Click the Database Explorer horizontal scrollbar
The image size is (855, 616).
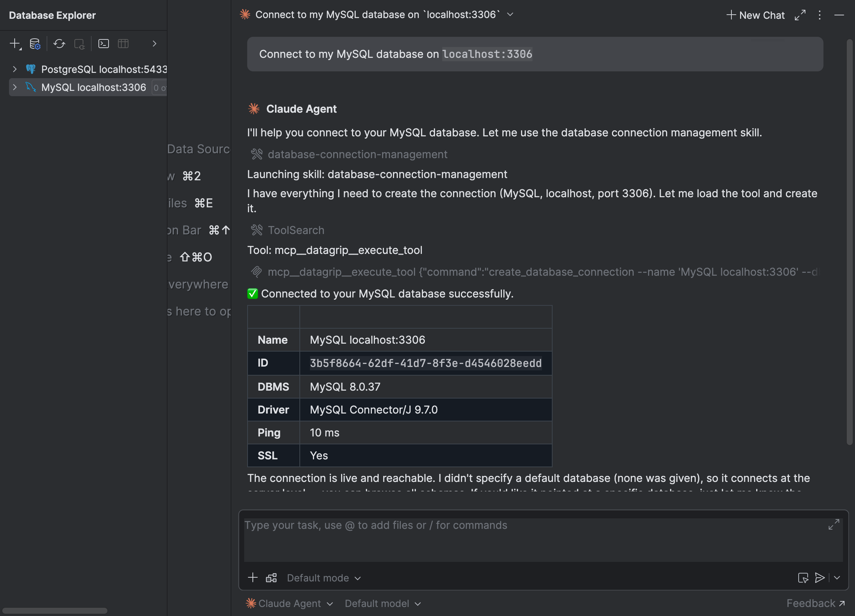[x=55, y=610]
